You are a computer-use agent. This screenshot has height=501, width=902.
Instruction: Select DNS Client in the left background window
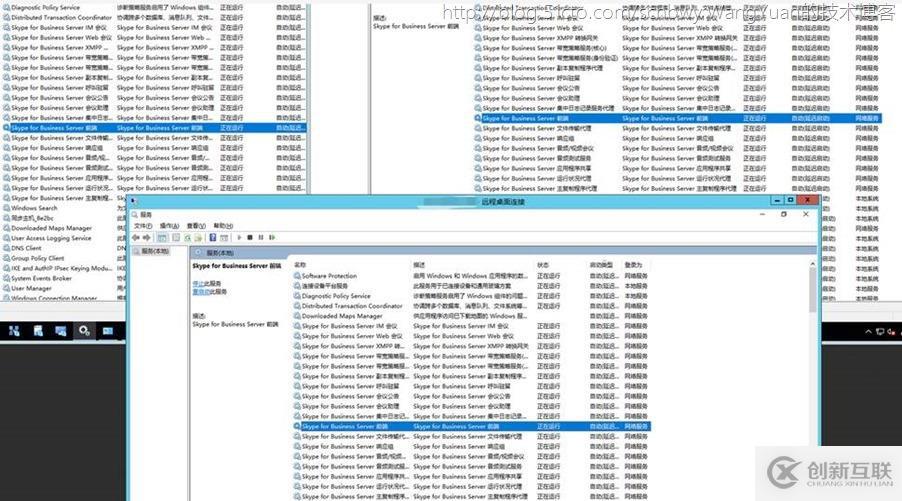[x=26, y=248]
